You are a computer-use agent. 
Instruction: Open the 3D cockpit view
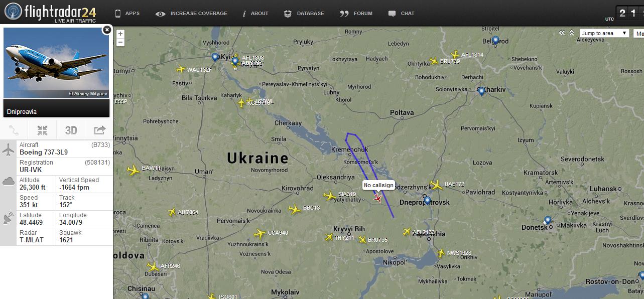(x=71, y=131)
